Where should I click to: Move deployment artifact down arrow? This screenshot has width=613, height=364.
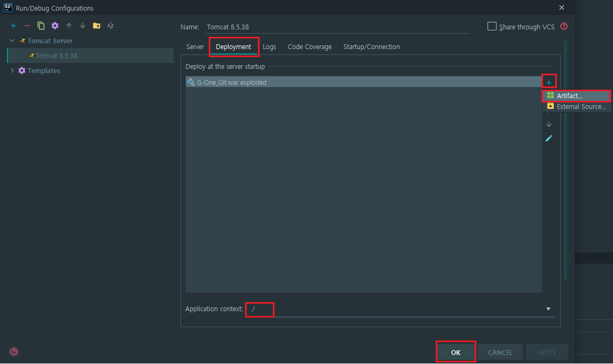click(x=549, y=124)
